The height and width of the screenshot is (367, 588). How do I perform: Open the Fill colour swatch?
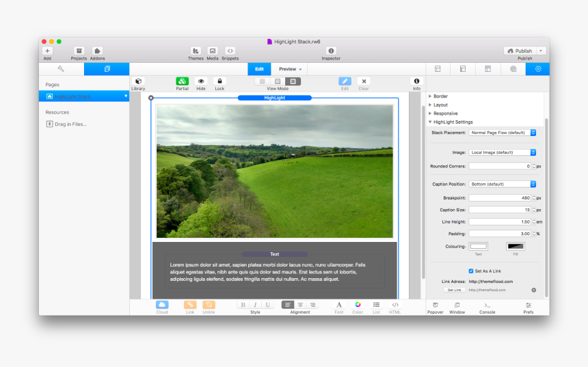[516, 246]
